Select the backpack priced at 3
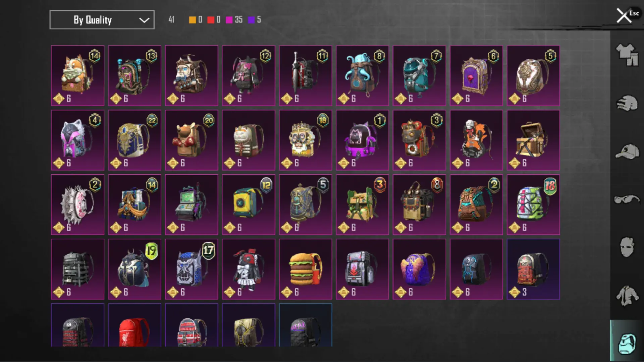Screen dimensions: 644x362 (x=533, y=269)
